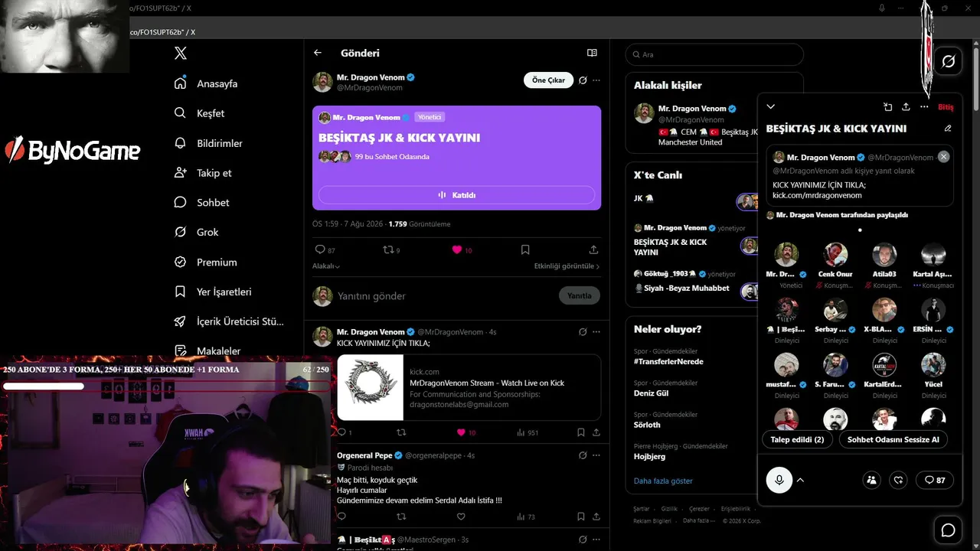
Task: Open the Takip et sidebar item
Action: click(x=203, y=173)
